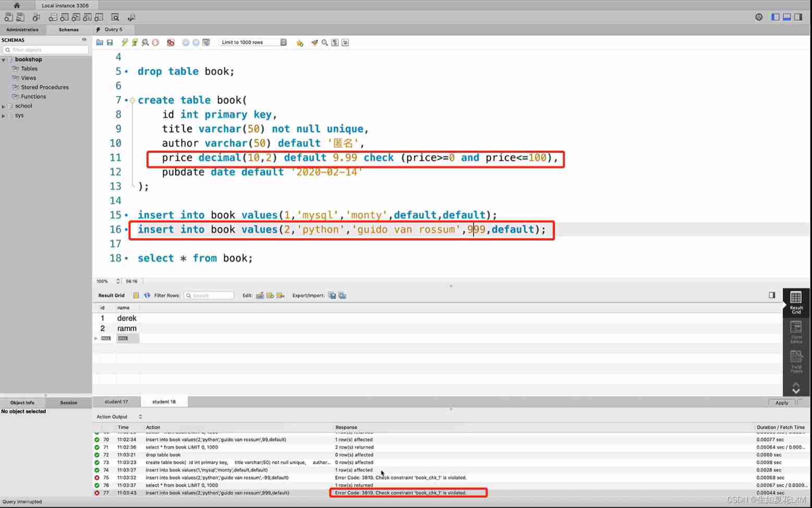This screenshot has height=508, width=812.
Task: Change editor zoom level 100% stepper
Action: click(118, 281)
